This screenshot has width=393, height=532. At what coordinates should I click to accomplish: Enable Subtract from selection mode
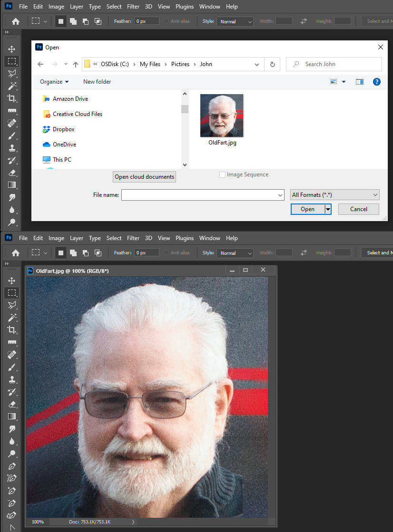coord(86,20)
